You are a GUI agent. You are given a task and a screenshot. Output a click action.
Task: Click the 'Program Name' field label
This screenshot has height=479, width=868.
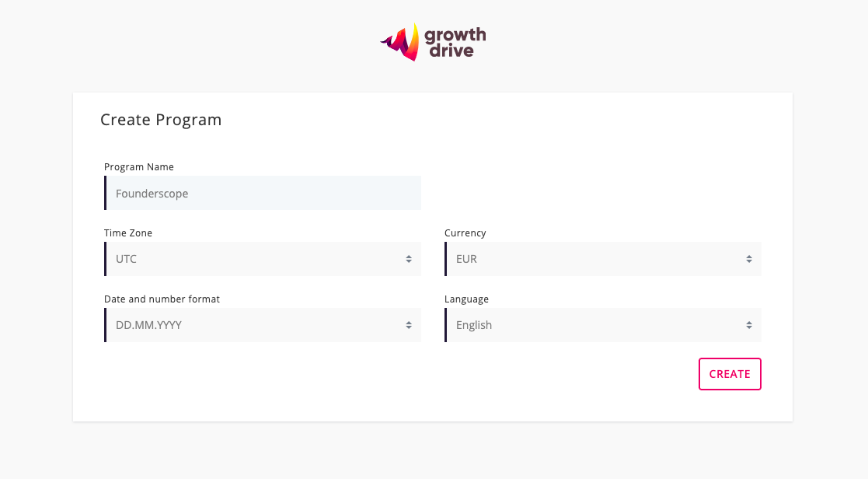tap(139, 167)
